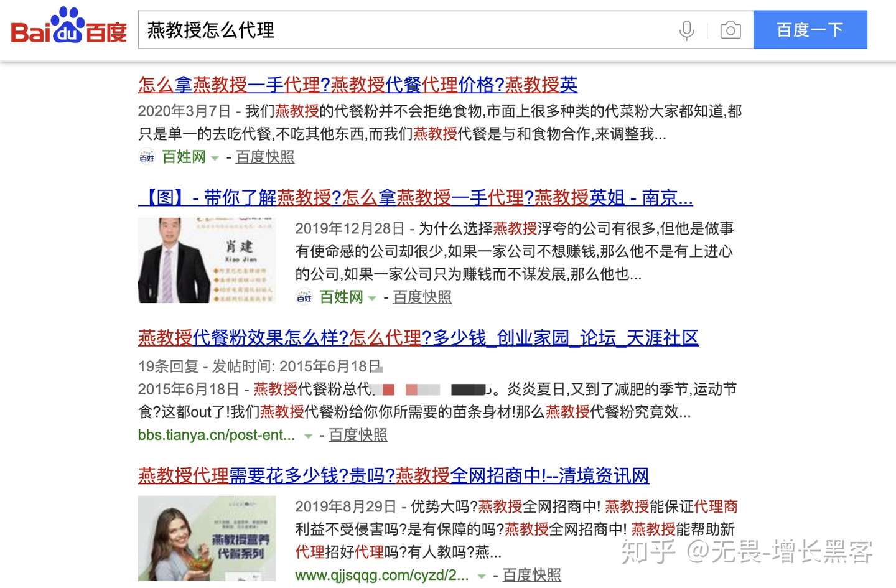896x588 pixels.
Task: Click the 百度一下 search button
Action: click(x=810, y=29)
